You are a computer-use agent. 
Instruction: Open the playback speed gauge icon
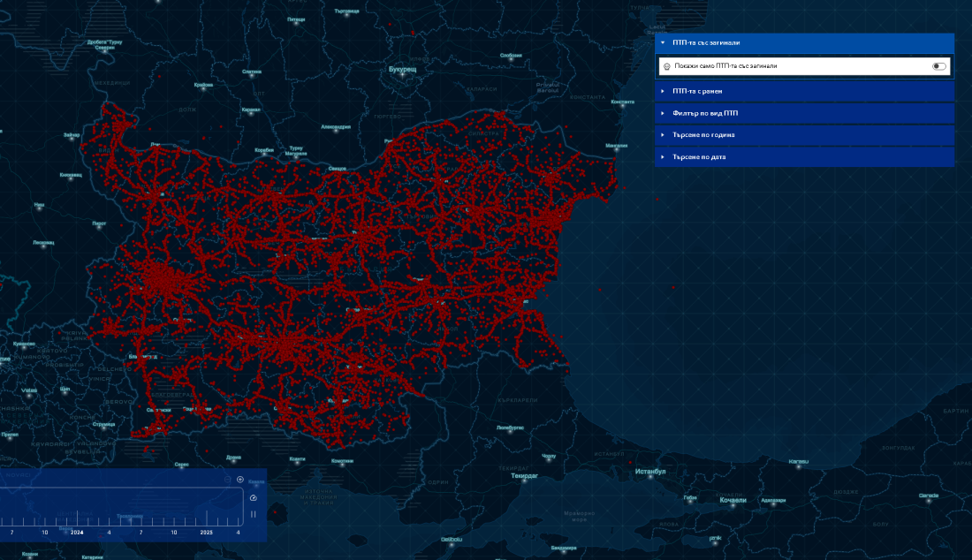(253, 497)
